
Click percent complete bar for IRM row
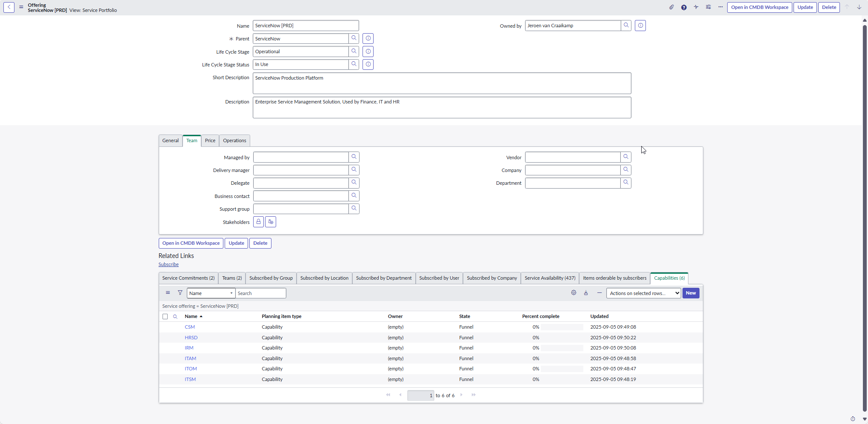(x=562, y=348)
